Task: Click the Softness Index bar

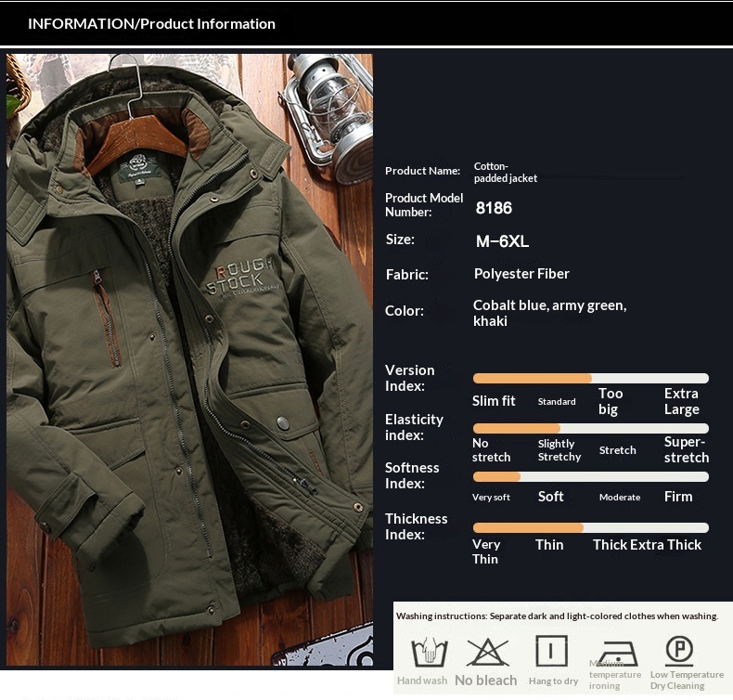Action: (x=590, y=476)
